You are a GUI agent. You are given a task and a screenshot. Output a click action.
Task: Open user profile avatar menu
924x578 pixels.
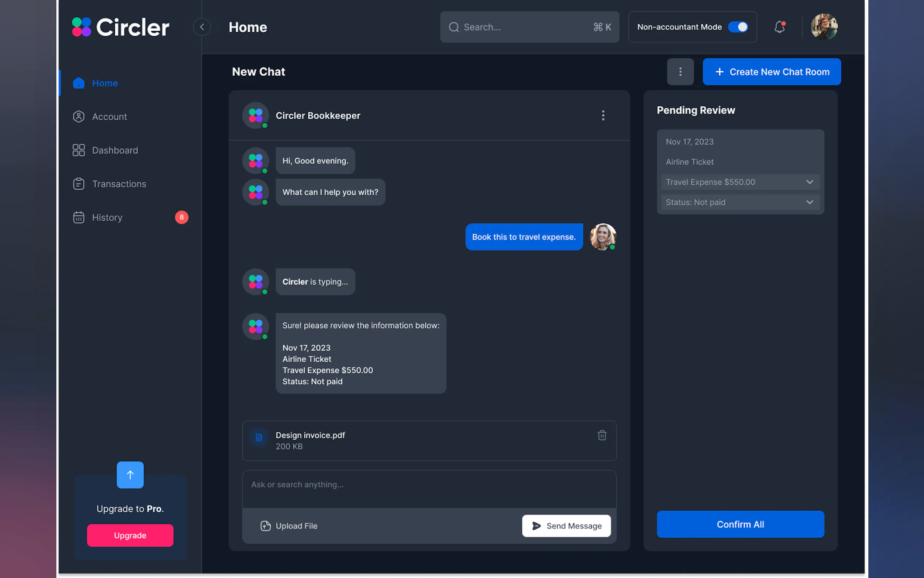(x=824, y=27)
